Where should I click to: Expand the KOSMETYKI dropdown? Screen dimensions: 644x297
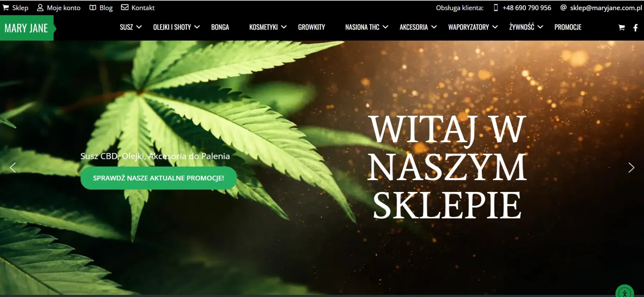pyautogui.click(x=268, y=27)
